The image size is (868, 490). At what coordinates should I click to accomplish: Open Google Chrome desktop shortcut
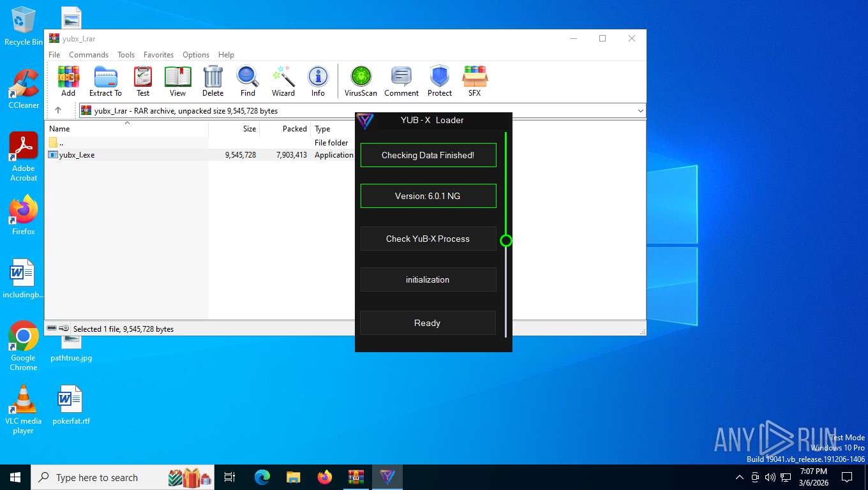24,346
